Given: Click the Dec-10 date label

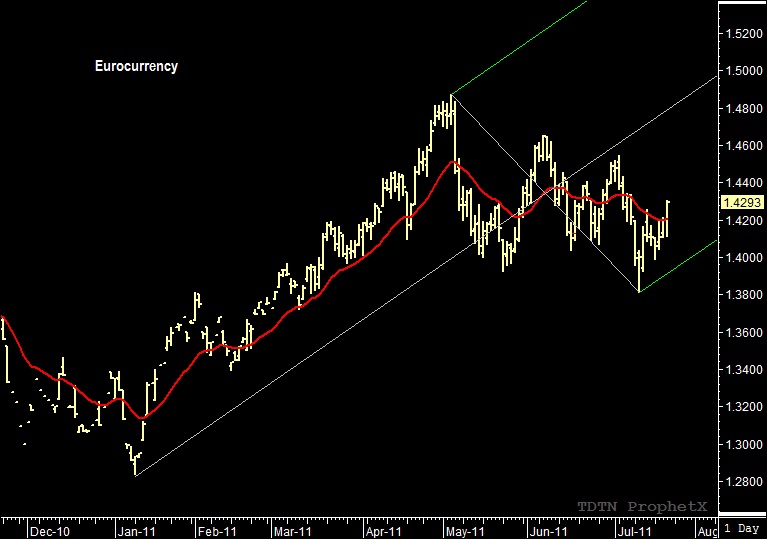Looking at the screenshot, I should pos(49,532).
